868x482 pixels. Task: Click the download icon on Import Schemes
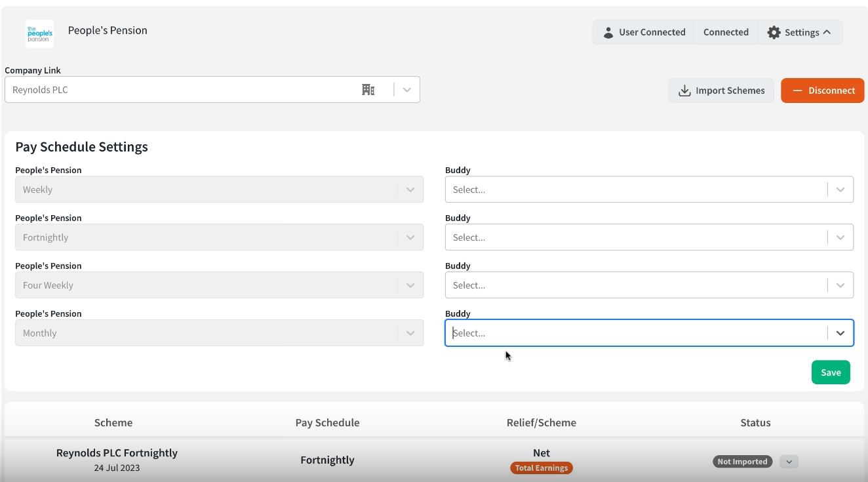pyautogui.click(x=684, y=90)
